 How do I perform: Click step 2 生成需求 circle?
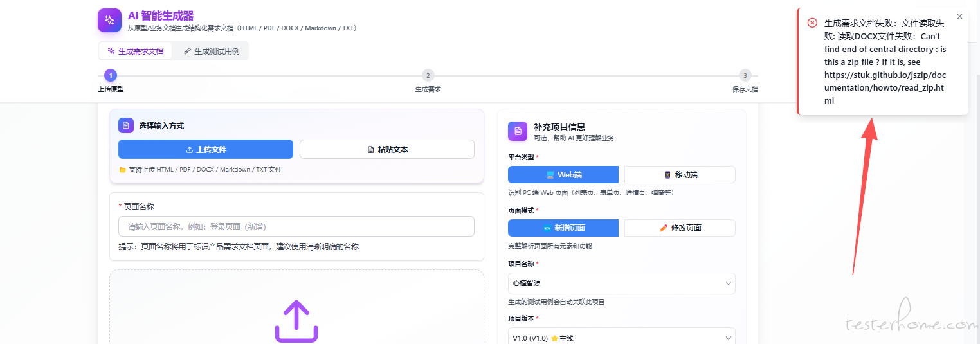(428, 76)
